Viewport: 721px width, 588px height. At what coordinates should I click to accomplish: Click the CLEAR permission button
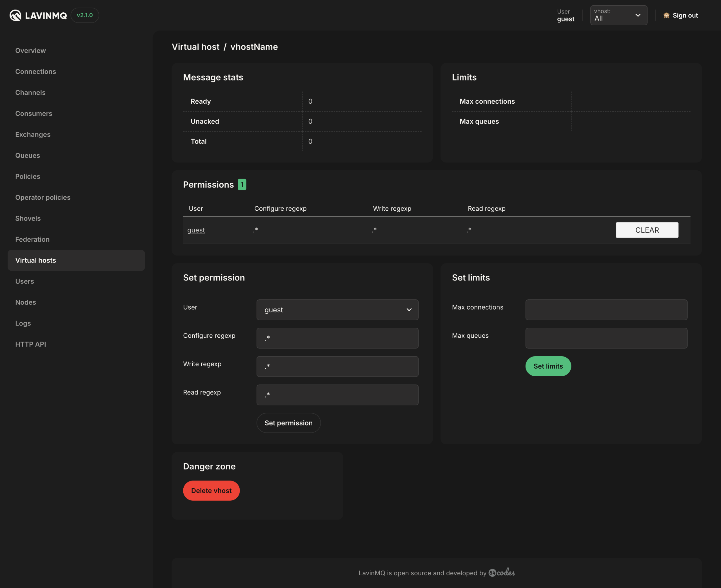tap(647, 229)
